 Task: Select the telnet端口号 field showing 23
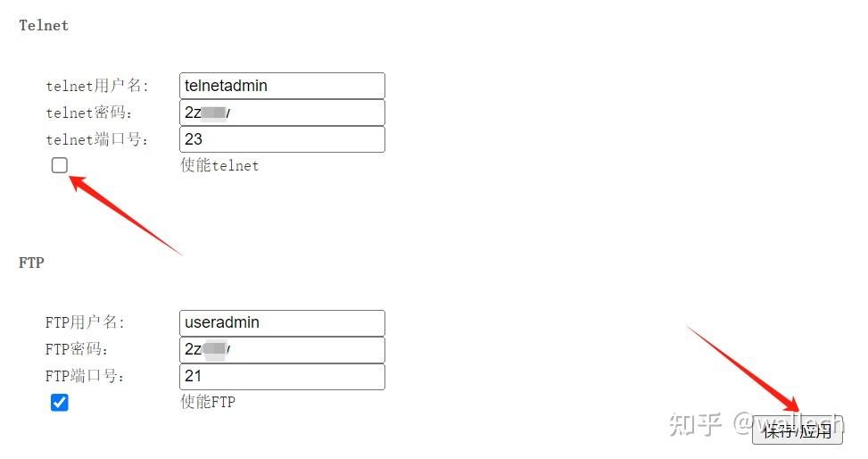pyautogui.click(x=282, y=139)
